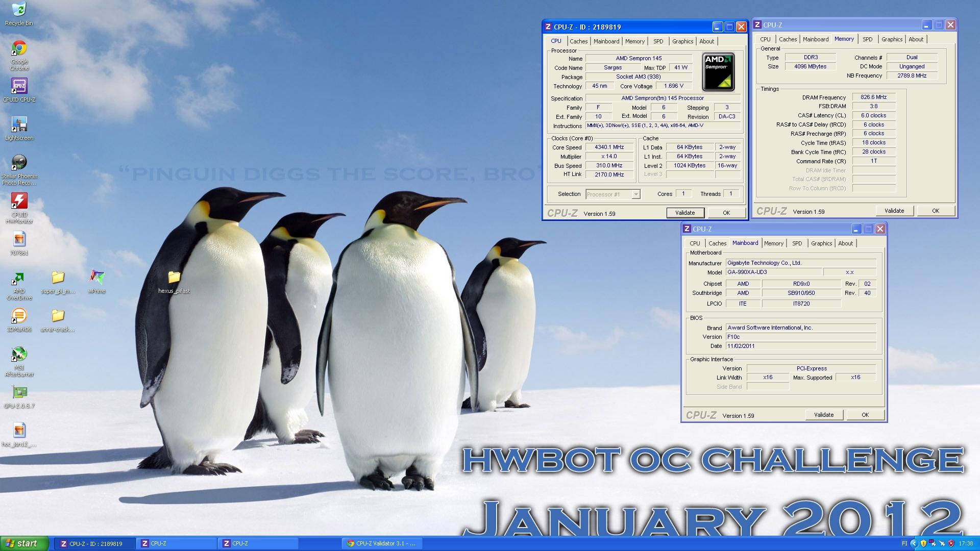Screen dimensions: 980x551
Task: Launch MSI Afterburner from the desktop
Action: 19,361
